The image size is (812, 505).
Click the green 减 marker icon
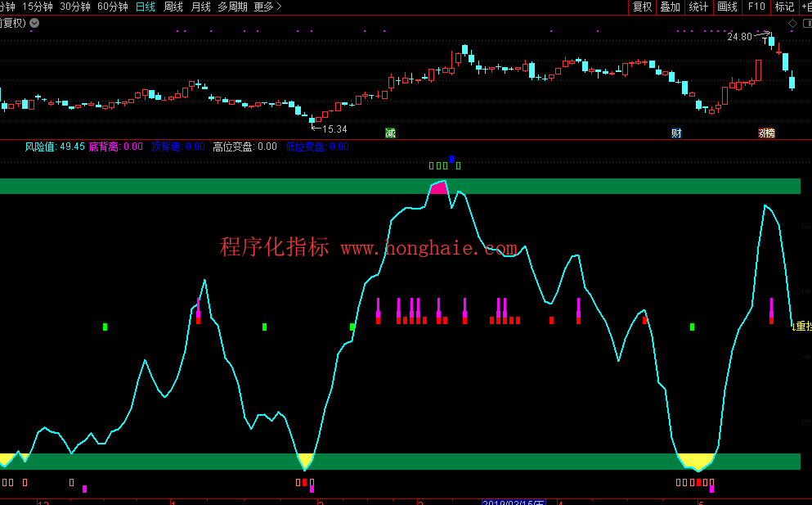coord(390,133)
